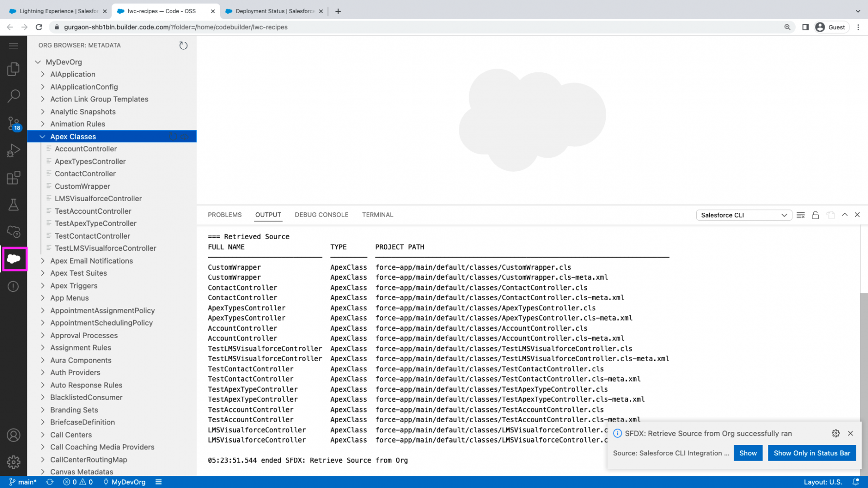The width and height of the screenshot is (868, 488).
Task: Select CustomWrapper apex class
Action: coord(82,186)
